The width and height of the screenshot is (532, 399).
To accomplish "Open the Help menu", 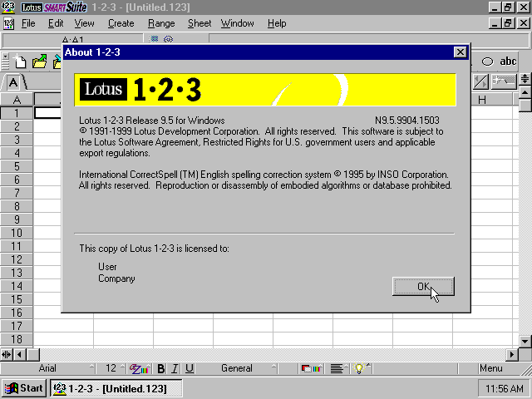I will coord(277,23).
